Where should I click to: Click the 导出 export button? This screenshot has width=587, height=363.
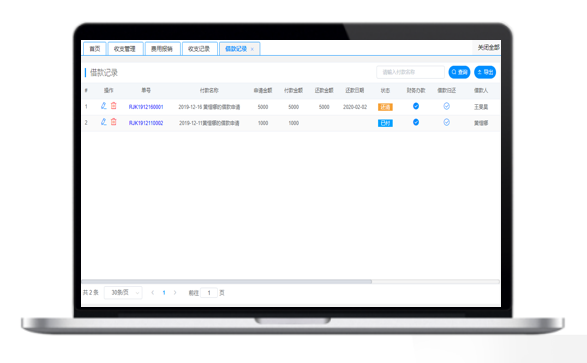tap(485, 72)
